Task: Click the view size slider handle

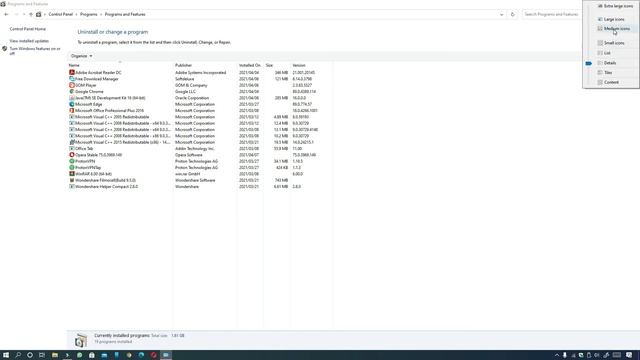Action: pos(589,63)
